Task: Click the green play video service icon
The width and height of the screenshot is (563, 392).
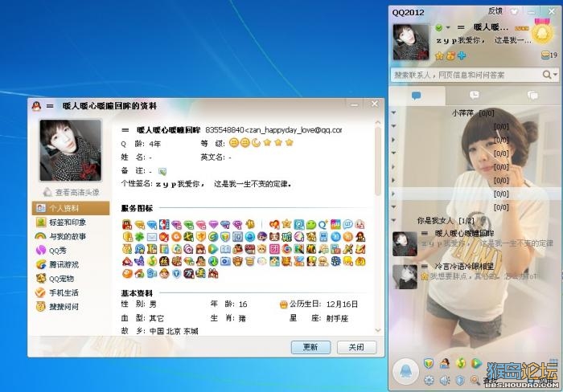Action: point(213,248)
